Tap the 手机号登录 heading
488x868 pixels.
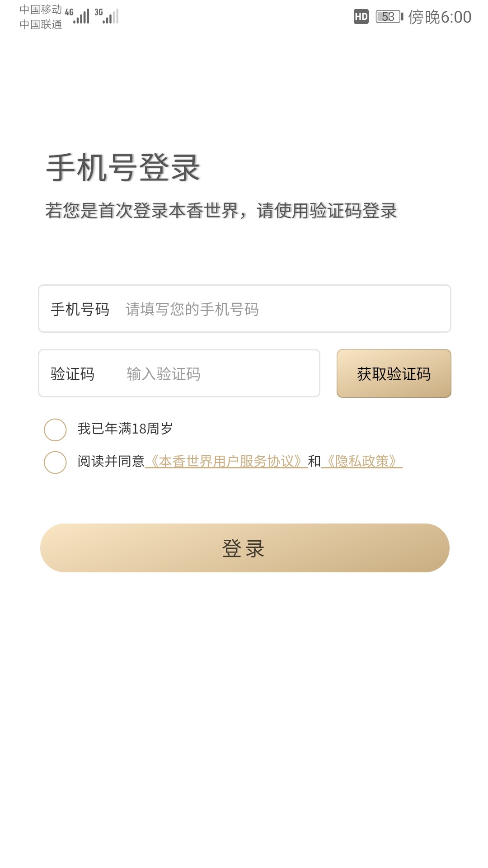[123, 168]
